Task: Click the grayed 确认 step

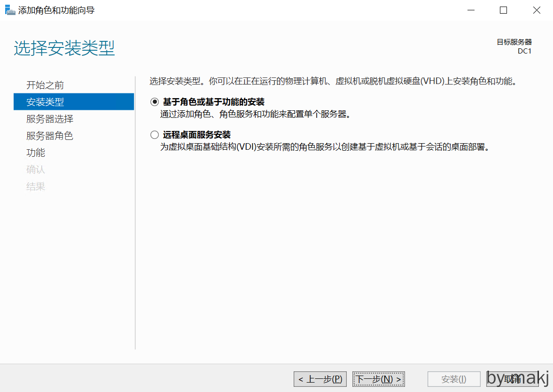Action: 36,169
